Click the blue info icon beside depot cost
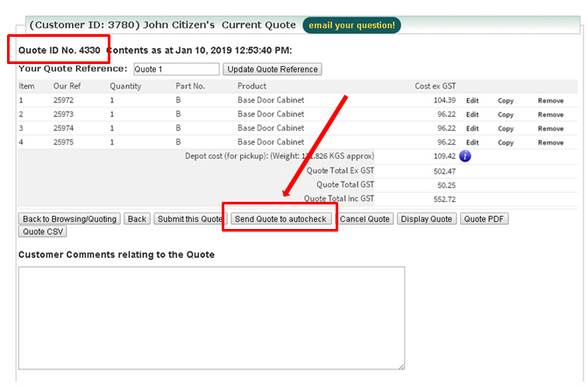This screenshot has height=386, width=588. [465, 156]
